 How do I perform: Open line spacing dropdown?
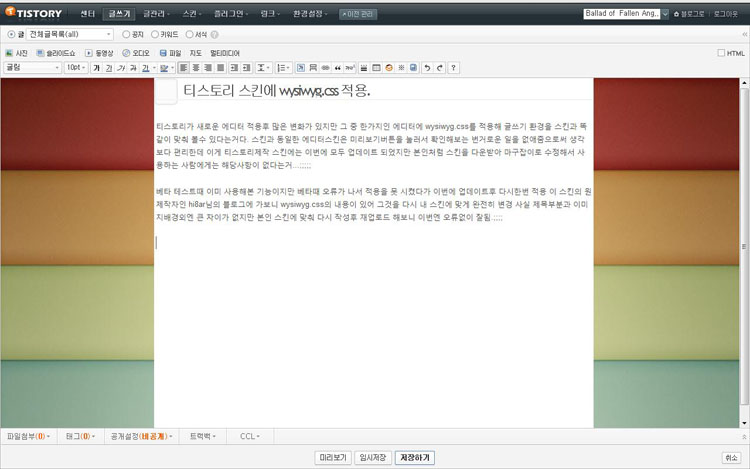click(x=264, y=68)
